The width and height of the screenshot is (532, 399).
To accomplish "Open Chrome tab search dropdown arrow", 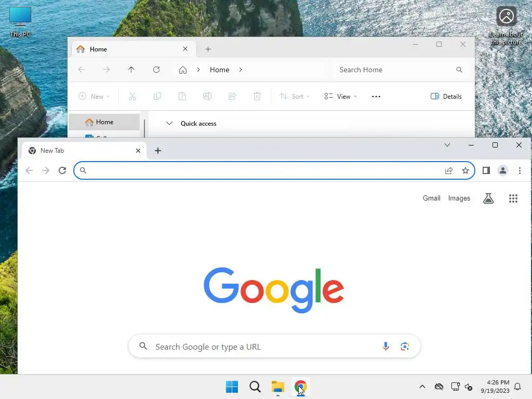I will (447, 145).
